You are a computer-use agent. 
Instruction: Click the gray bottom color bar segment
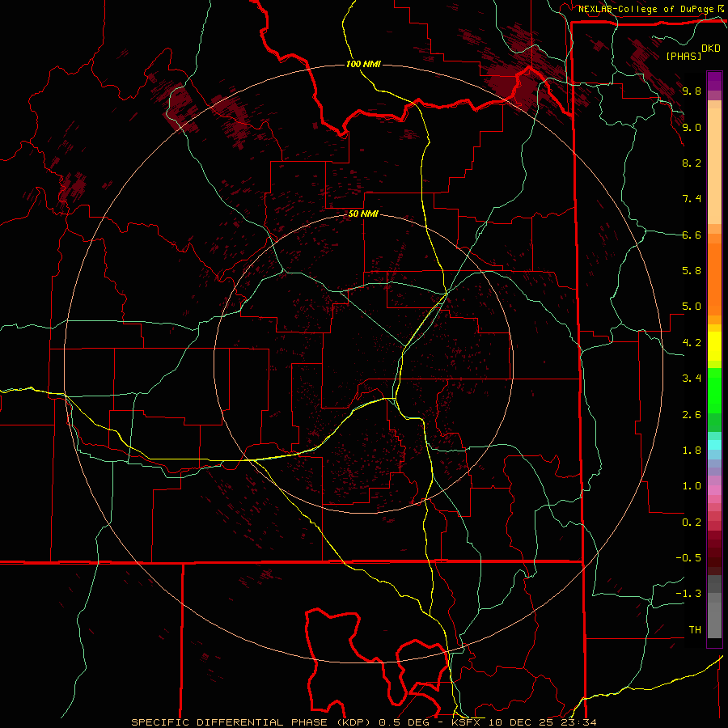pyautogui.click(x=714, y=620)
